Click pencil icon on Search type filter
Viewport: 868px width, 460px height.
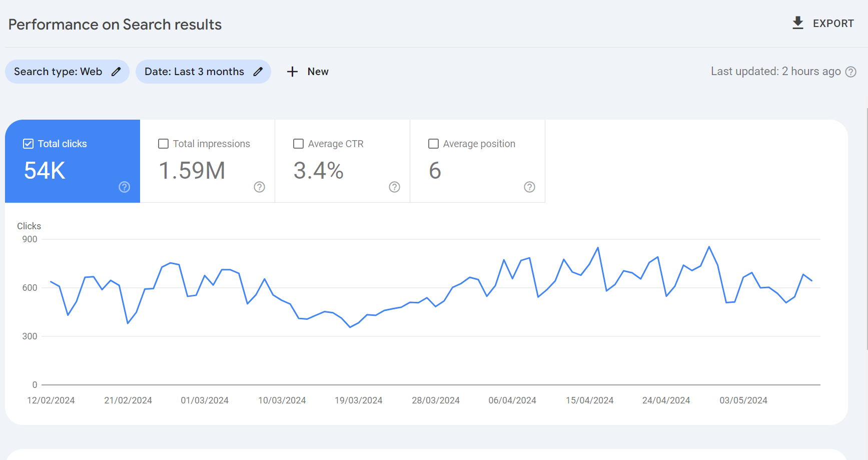(x=116, y=72)
